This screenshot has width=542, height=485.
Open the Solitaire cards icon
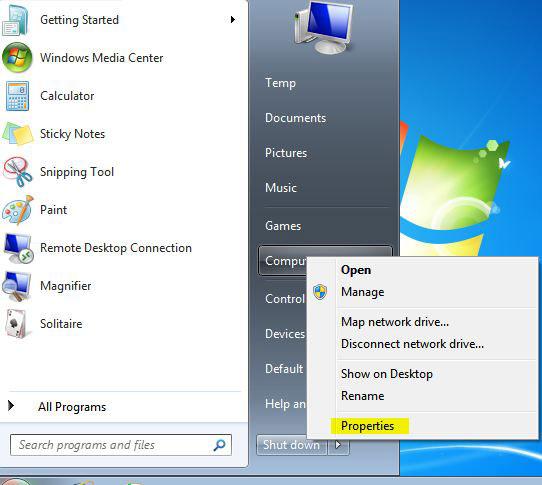pos(16,324)
